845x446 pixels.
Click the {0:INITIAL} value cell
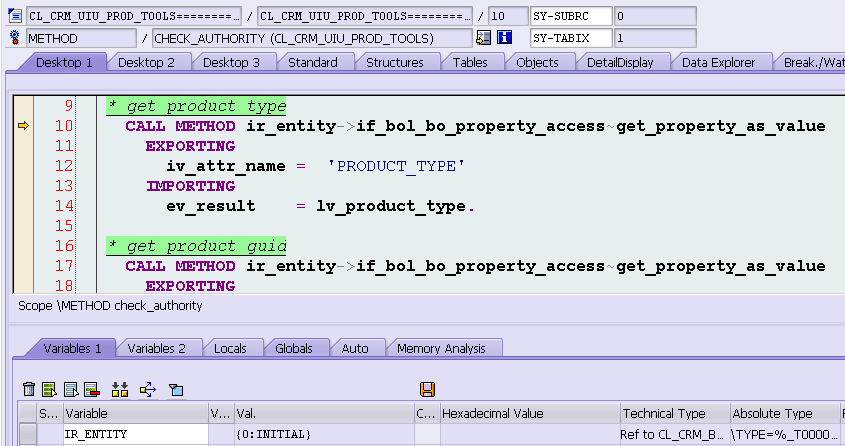324,434
